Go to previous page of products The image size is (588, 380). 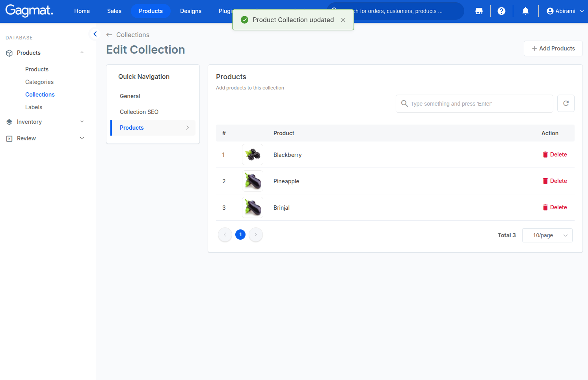[x=225, y=235]
